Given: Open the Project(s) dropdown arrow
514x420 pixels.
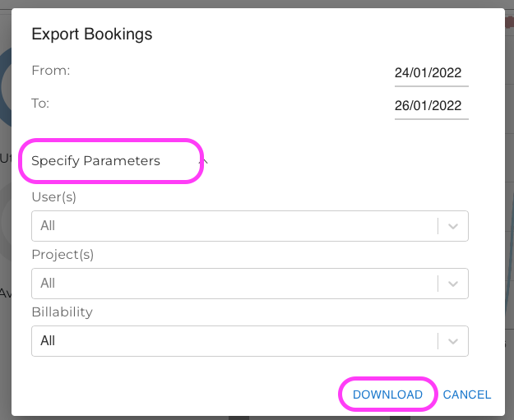Looking at the screenshot, I should [x=453, y=284].
